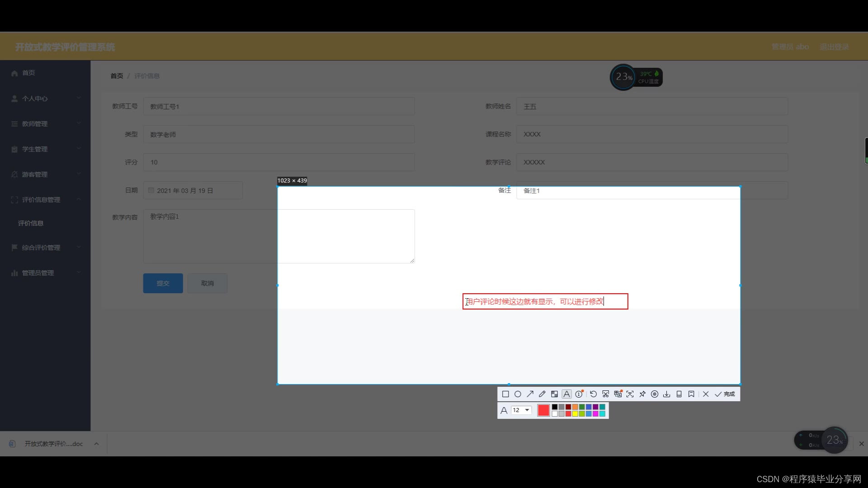
Task: Collapse the 评价信息管理 sidebar menu
Action: [45, 199]
